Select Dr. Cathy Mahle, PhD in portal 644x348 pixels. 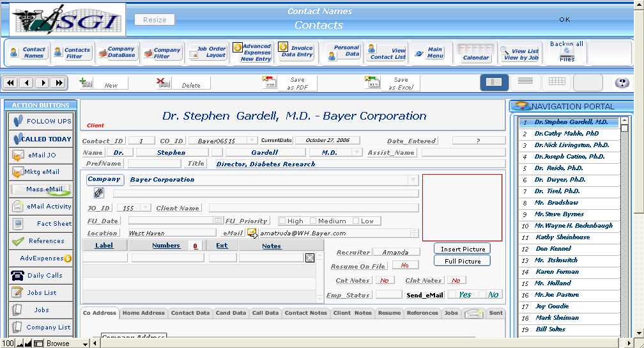click(569, 133)
